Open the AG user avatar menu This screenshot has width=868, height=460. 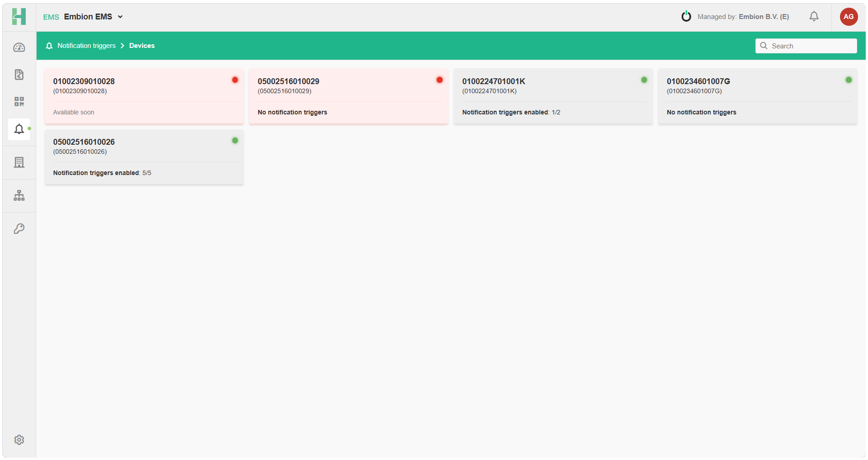point(849,17)
